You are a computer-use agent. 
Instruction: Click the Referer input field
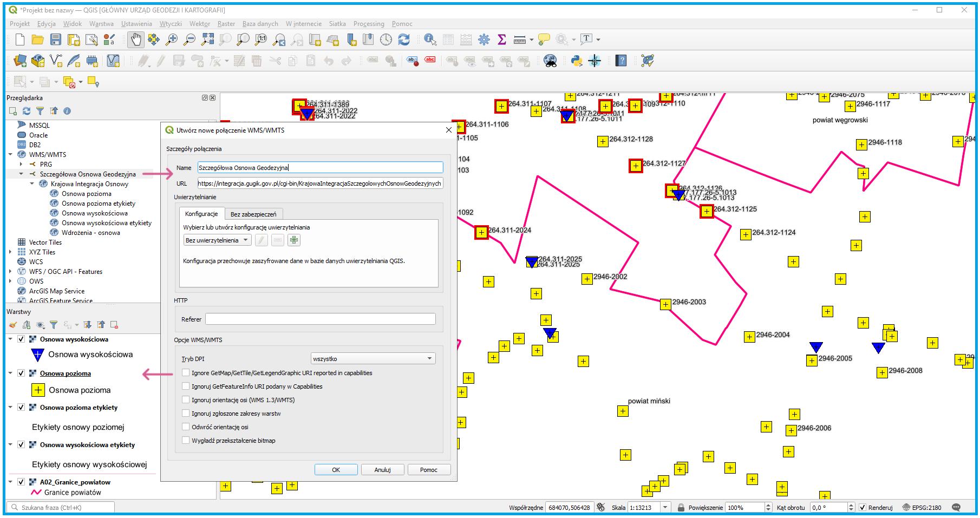320,319
